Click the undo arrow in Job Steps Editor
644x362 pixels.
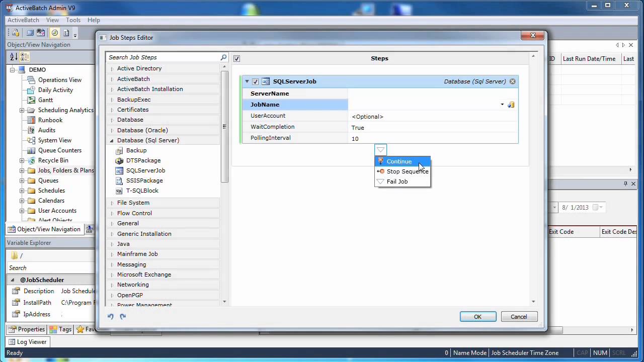pos(111,316)
